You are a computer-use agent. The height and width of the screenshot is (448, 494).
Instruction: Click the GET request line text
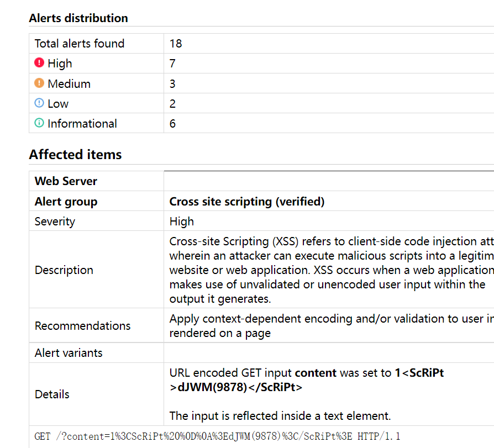(217, 436)
